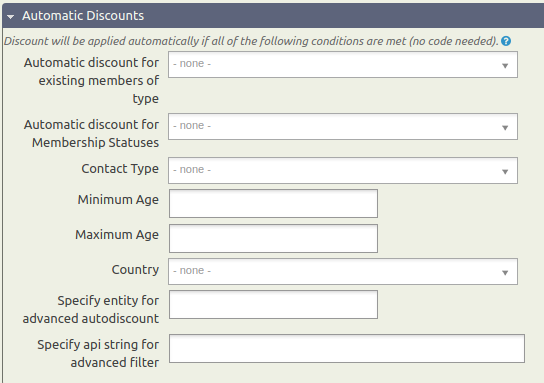Screen dimensions: 544x383
Task: Click the Specify api string label
Action: [x=98, y=354]
